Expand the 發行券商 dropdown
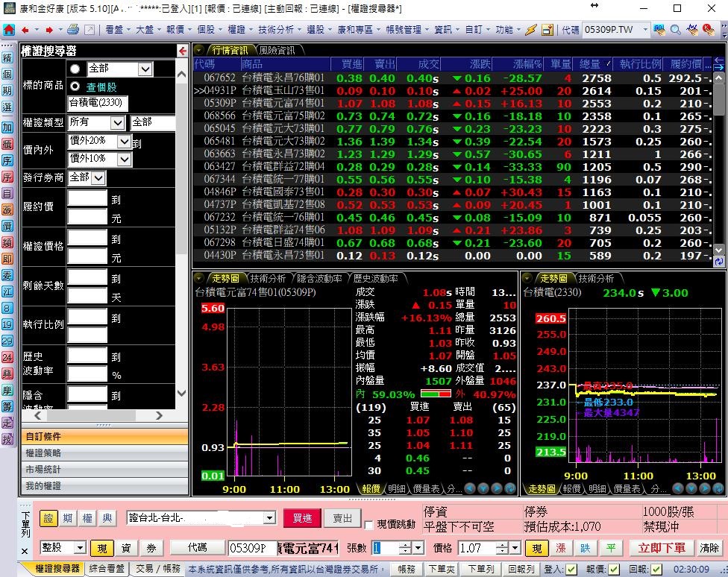728x577 pixels. point(98,177)
